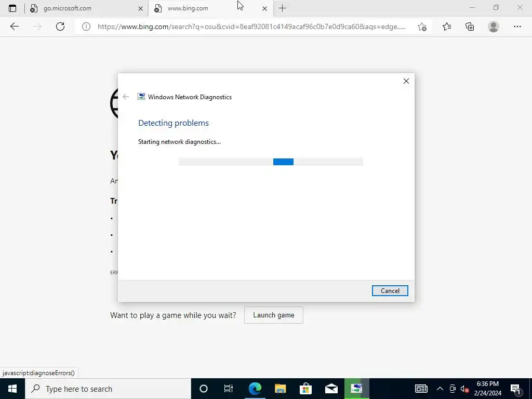Click the detecting problems progress bar
This screenshot has height=399, width=532.
click(x=270, y=162)
